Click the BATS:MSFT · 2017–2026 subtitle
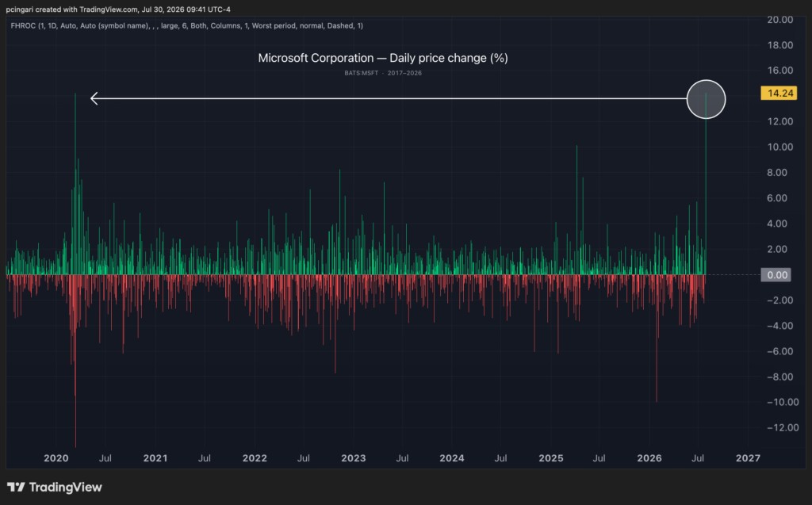Viewport: 812px width, 505px height. 383,73
